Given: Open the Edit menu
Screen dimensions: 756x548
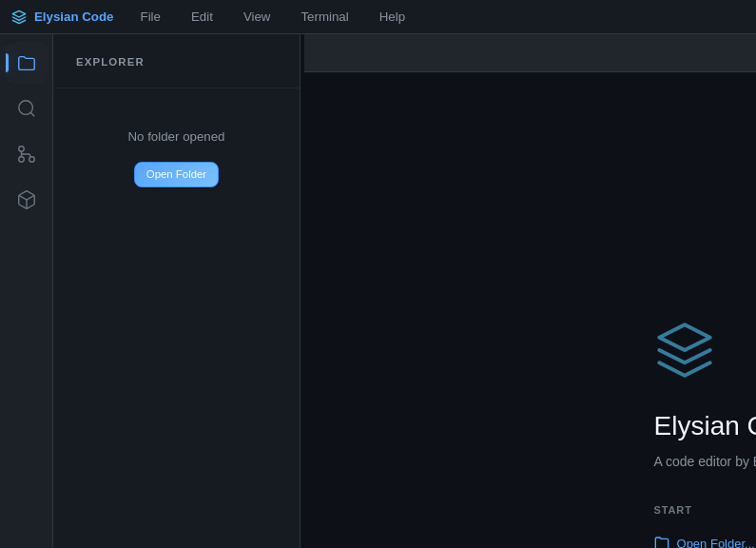Looking at the screenshot, I should click(x=202, y=17).
